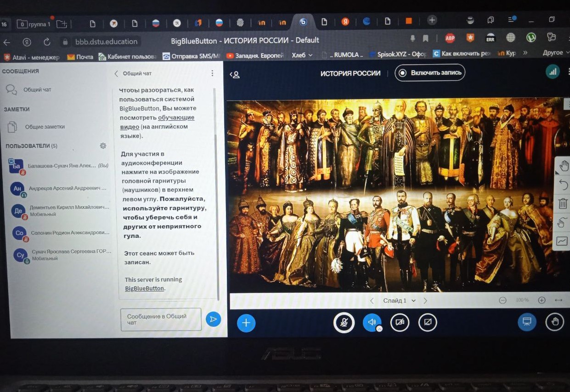This screenshot has width=570, height=392.
Task: Send the chat message with blue arrow
Action: (213, 319)
